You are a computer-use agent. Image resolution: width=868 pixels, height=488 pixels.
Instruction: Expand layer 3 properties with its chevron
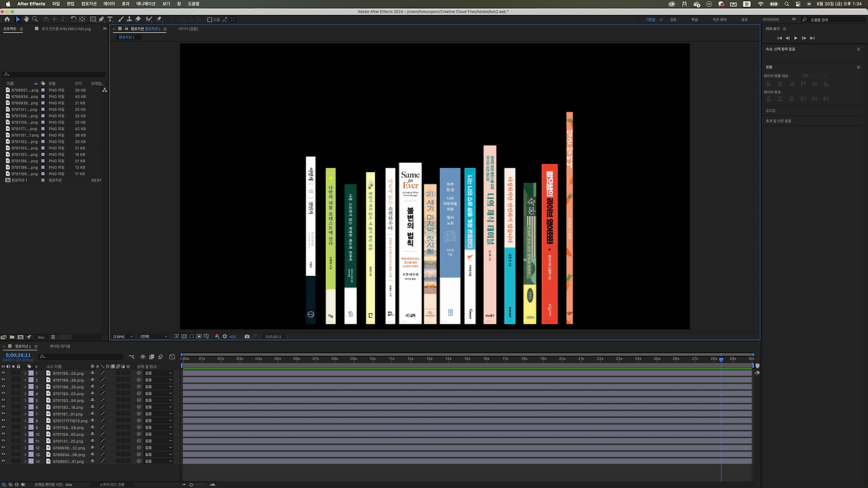click(x=25, y=387)
